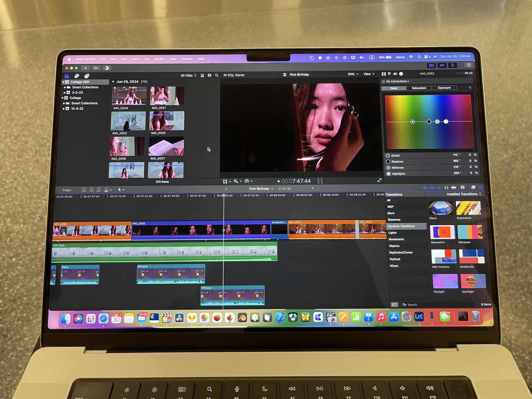Screen dimensions: 532x399
Task: Toggle the inspector panel sliders button
Action: (452, 65)
